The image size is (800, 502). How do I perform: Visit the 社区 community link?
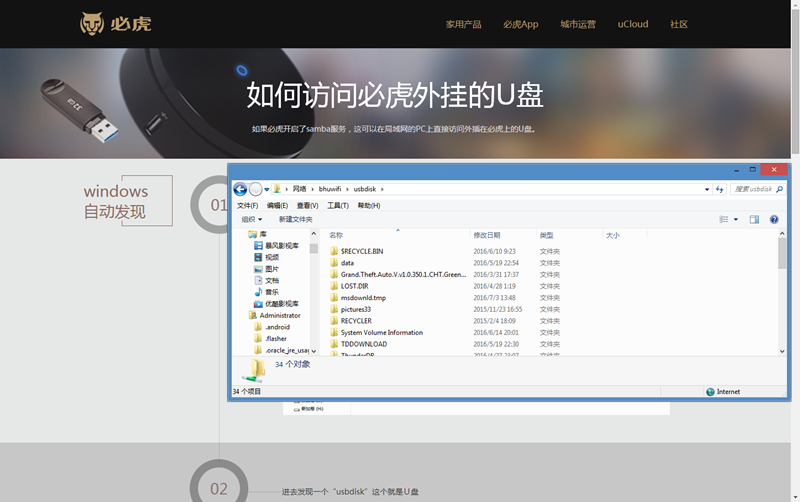[679, 24]
